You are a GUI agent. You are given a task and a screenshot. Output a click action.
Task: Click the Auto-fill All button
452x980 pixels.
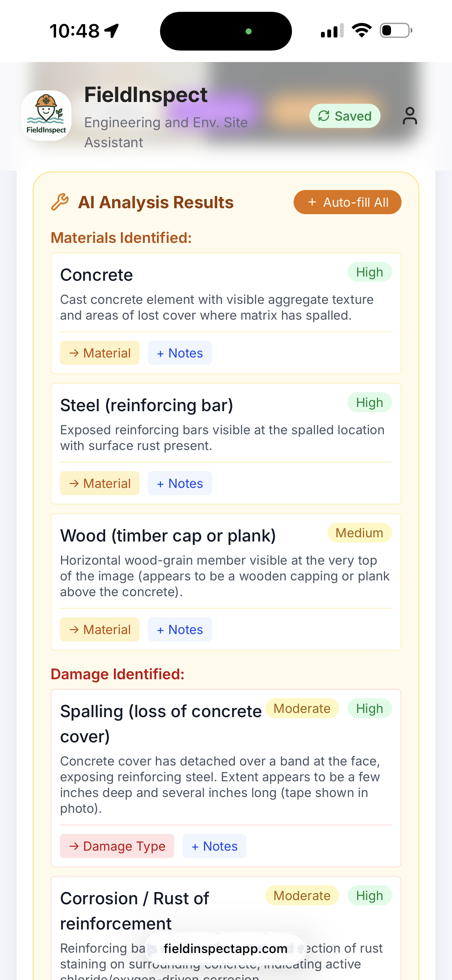click(347, 202)
